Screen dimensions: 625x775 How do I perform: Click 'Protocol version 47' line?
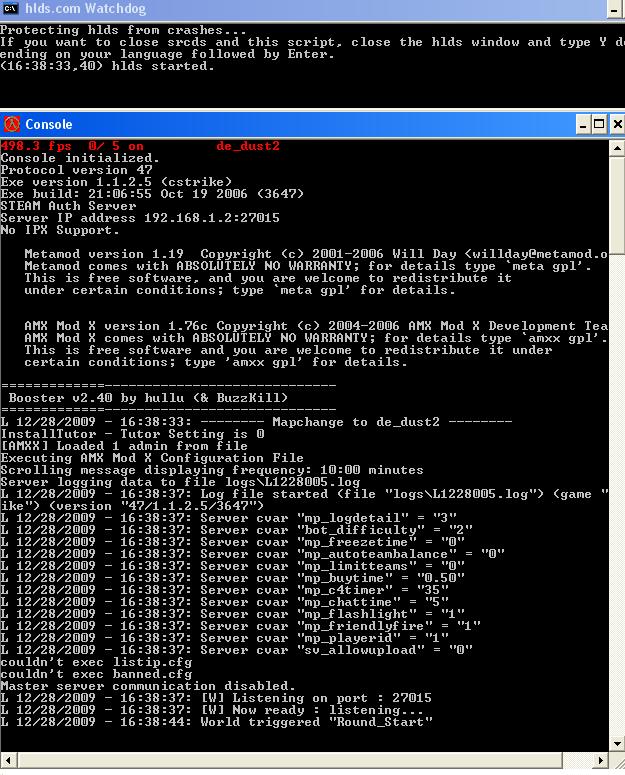76,170
